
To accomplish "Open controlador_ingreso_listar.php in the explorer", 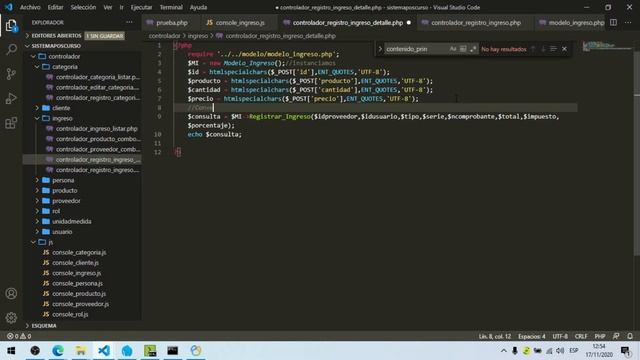I will pyautogui.click(x=96, y=129).
